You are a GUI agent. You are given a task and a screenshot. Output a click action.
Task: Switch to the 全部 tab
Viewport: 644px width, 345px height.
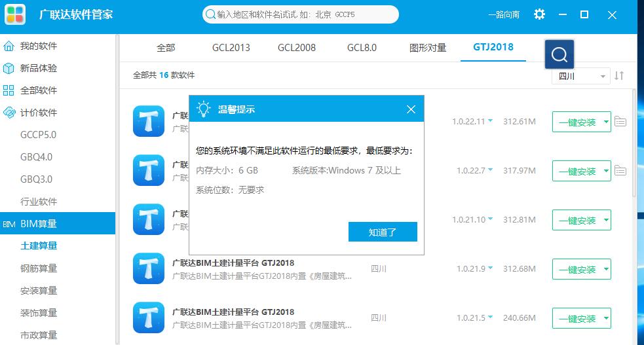(x=166, y=48)
